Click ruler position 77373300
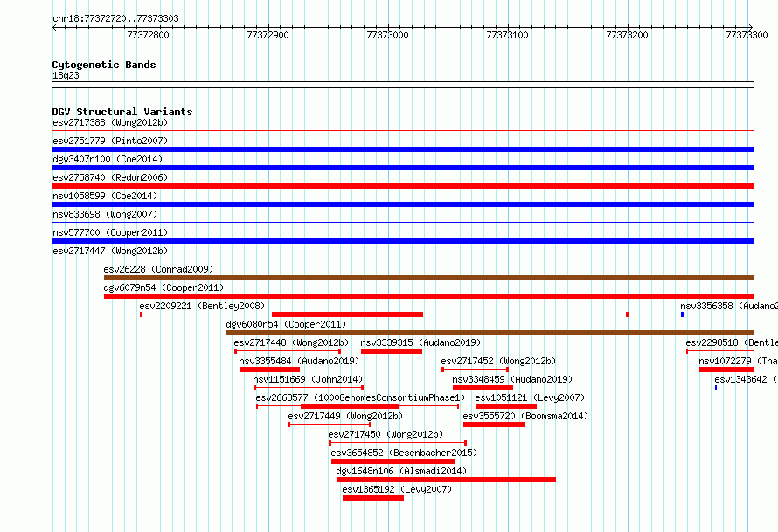This screenshot has width=778, height=532. pyautogui.click(x=747, y=35)
